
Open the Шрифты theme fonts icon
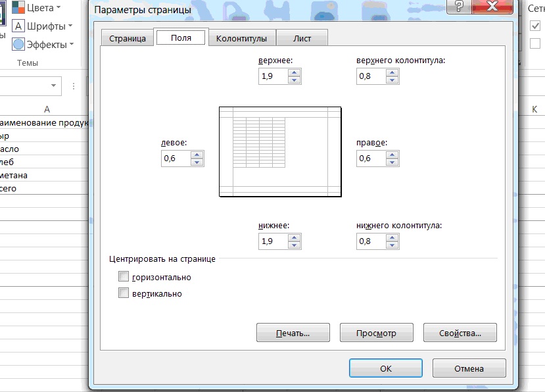pos(18,26)
